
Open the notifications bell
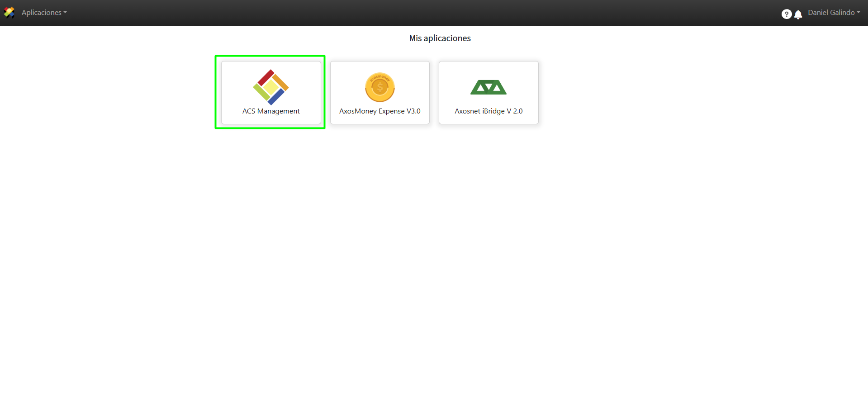click(798, 14)
